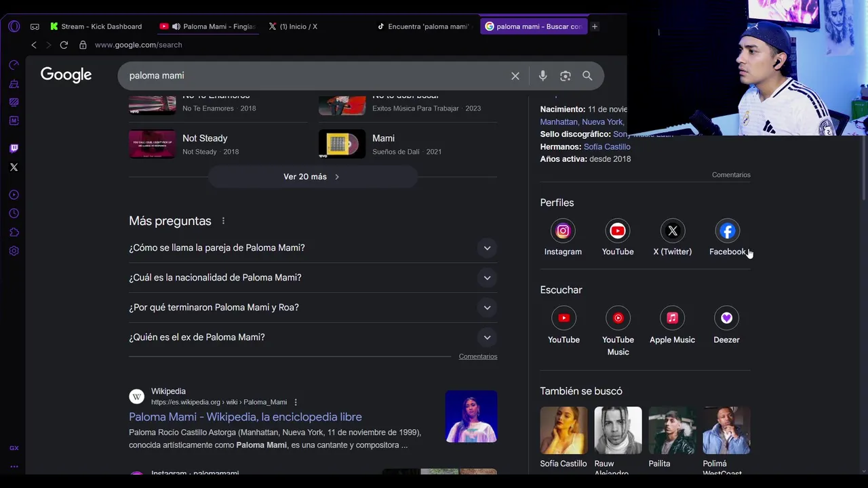This screenshot has width=868, height=488.
Task: Click the address bar URL
Action: pyautogui.click(x=138, y=45)
